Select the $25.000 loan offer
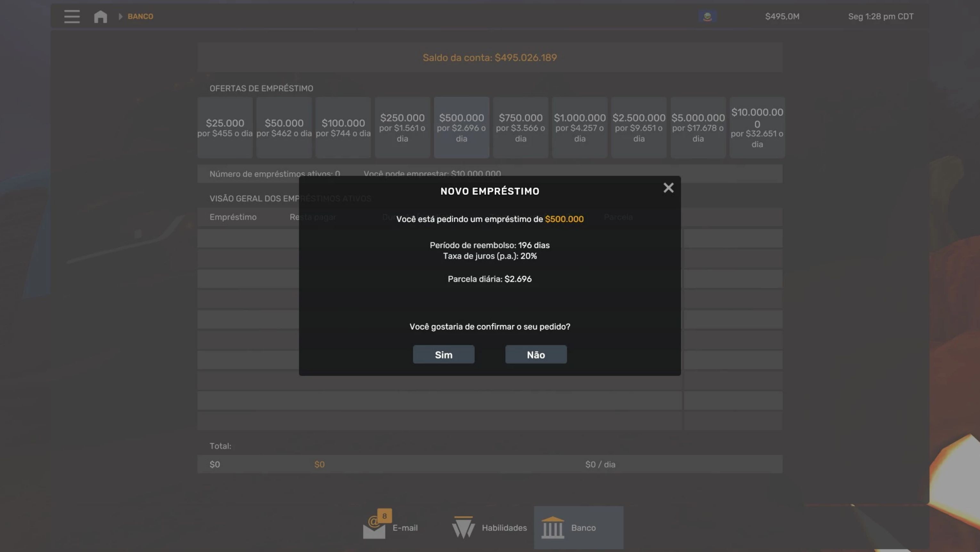The image size is (980, 552). [x=225, y=127]
